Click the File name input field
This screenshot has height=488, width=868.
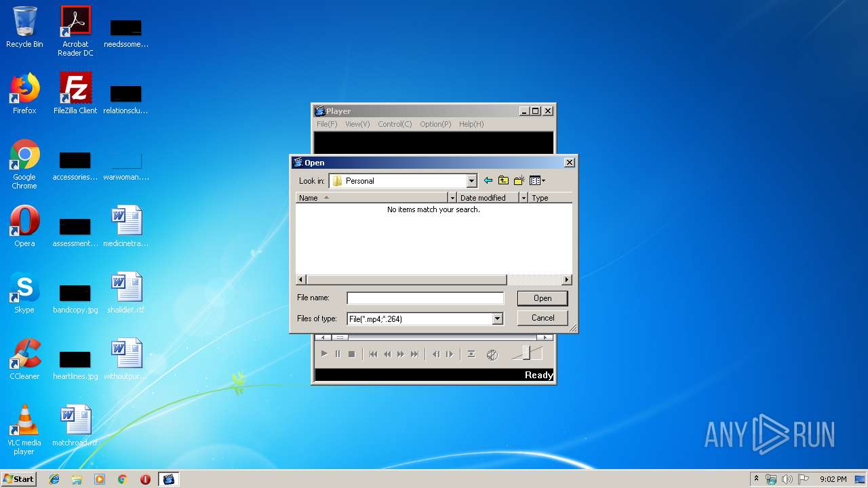tap(425, 298)
